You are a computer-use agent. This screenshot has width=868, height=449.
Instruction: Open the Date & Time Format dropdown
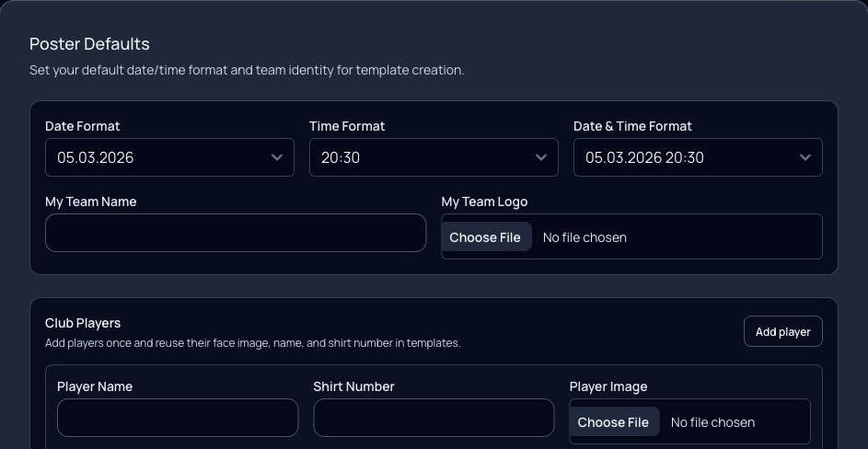click(698, 157)
